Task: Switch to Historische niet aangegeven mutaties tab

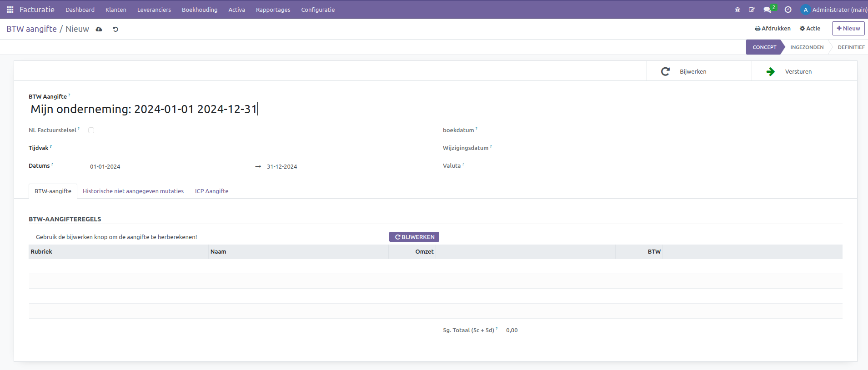Action: [x=133, y=191]
